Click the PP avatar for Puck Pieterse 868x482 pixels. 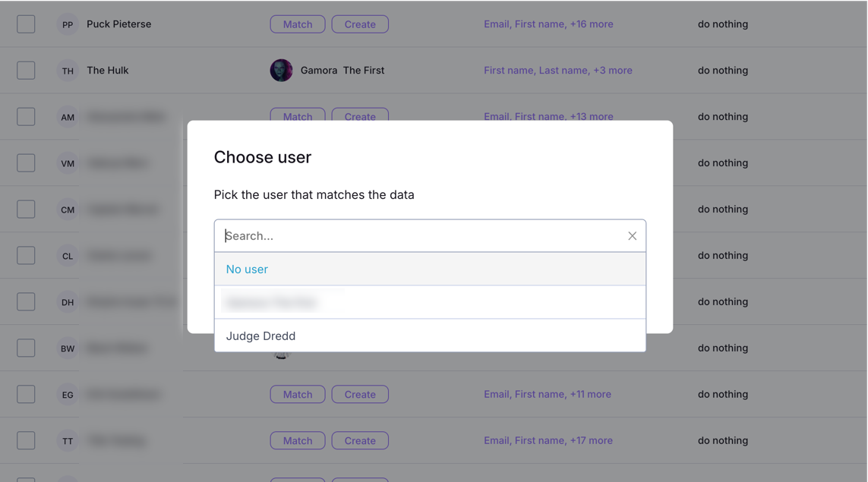click(x=68, y=24)
